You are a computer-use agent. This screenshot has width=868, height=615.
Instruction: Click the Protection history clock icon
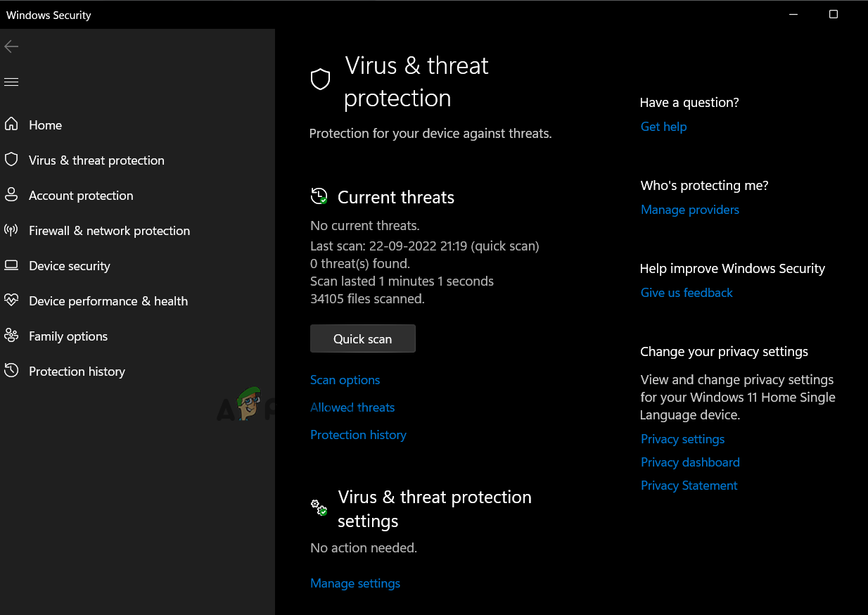point(11,371)
